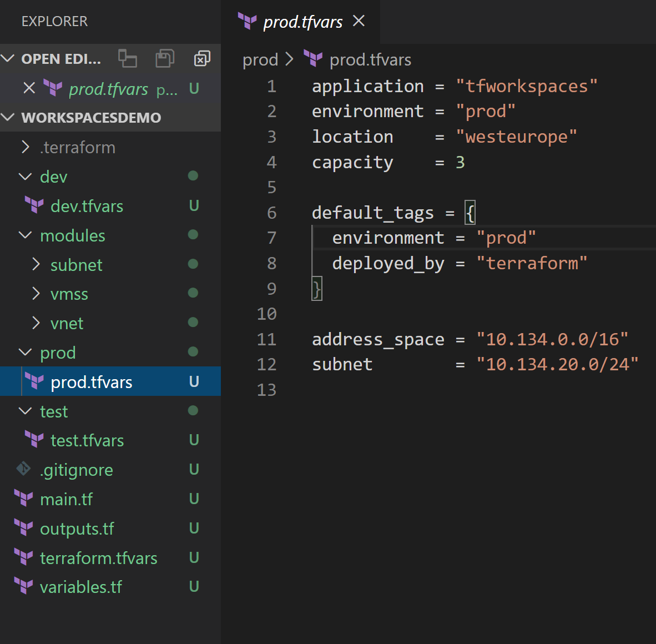Click Terraform icon in Open Editors entry
Screen dimensions: 656x644
coord(53,88)
